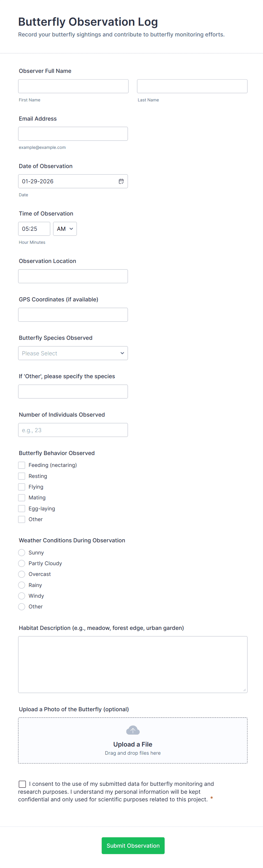Screen dimensions: 263x868
Task: Click the First Name input field
Action: [x=73, y=86]
